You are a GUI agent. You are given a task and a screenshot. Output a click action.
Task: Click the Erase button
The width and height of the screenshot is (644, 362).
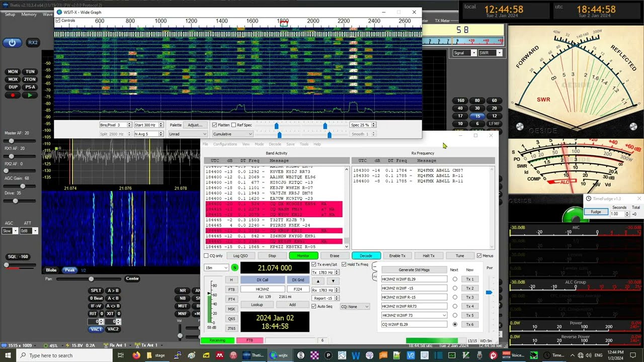(335, 256)
